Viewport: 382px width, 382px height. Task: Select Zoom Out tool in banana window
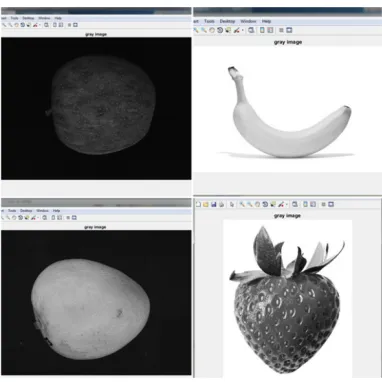pyautogui.click(x=204, y=30)
